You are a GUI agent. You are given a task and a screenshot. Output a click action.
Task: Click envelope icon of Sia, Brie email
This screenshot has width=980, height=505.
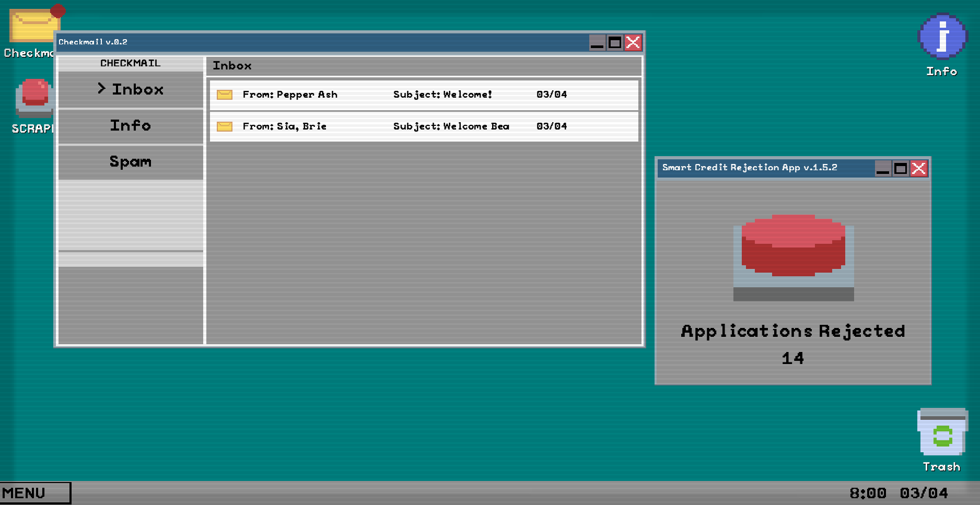(225, 126)
